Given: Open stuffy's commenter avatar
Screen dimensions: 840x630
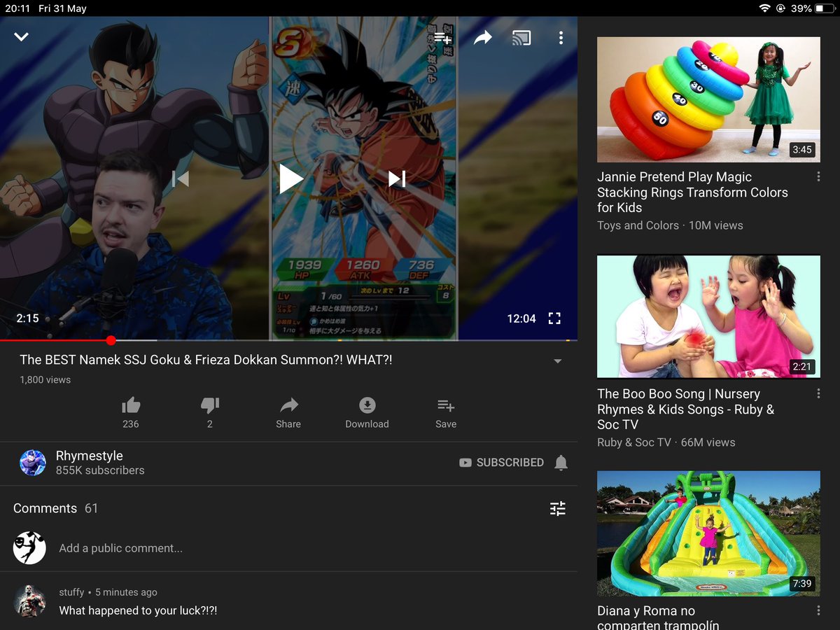Looking at the screenshot, I should click(29, 601).
